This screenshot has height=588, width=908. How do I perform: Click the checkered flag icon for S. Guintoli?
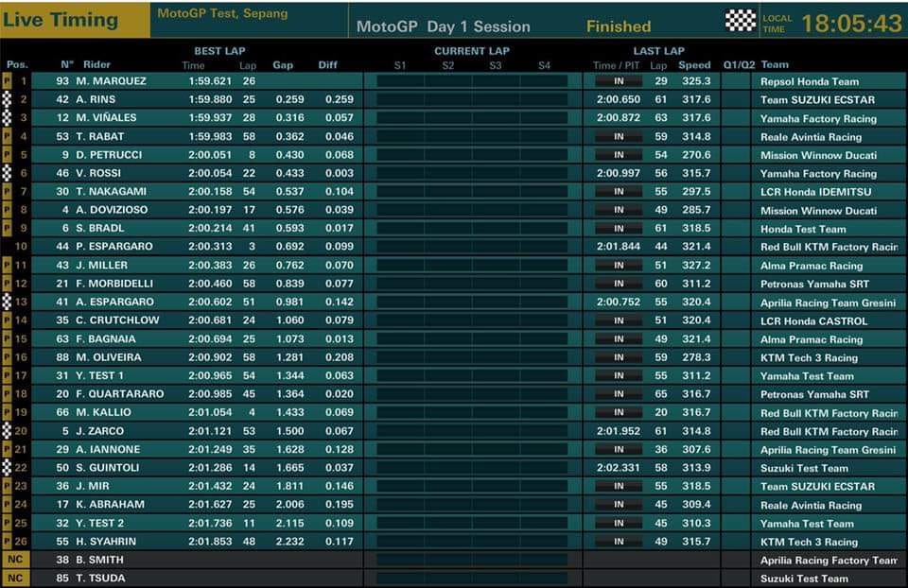pos(7,468)
